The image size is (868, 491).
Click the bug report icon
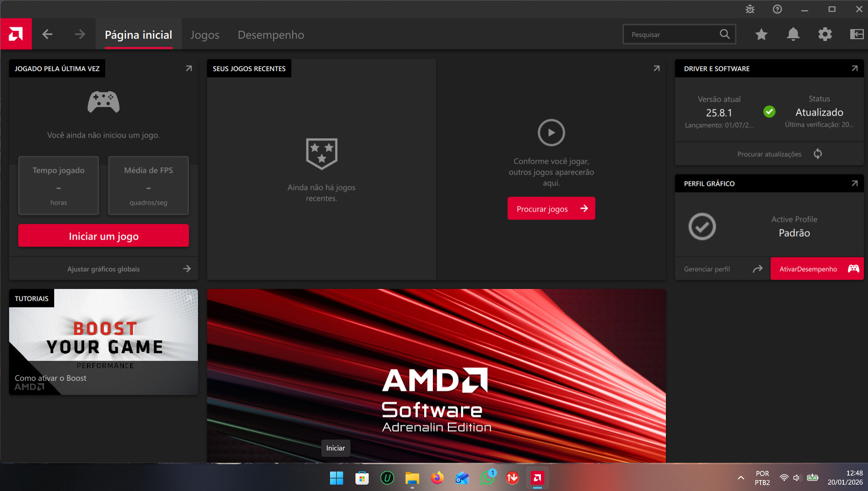point(750,9)
